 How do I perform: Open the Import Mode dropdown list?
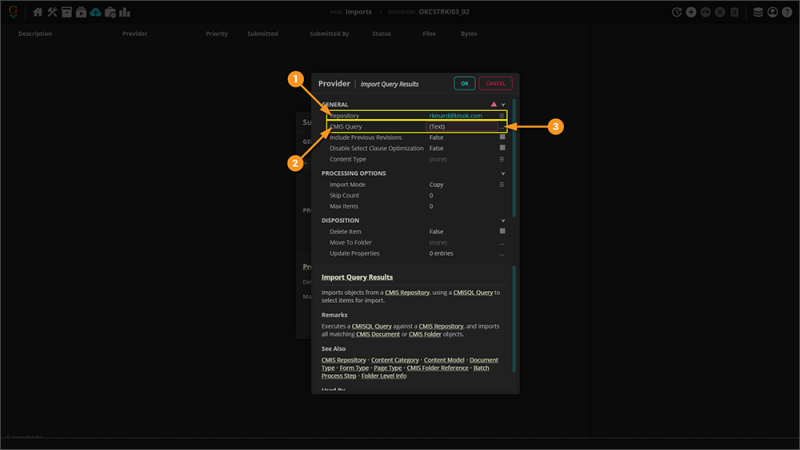[502, 185]
